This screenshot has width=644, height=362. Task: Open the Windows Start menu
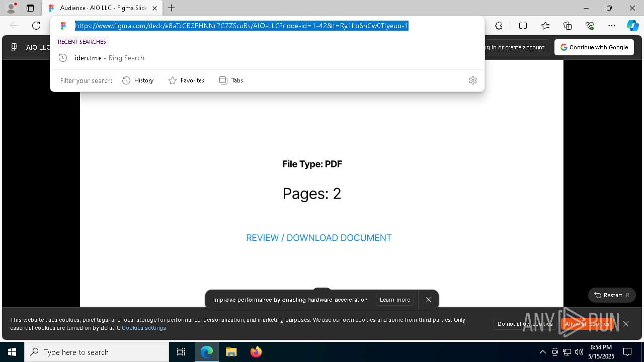point(12,352)
